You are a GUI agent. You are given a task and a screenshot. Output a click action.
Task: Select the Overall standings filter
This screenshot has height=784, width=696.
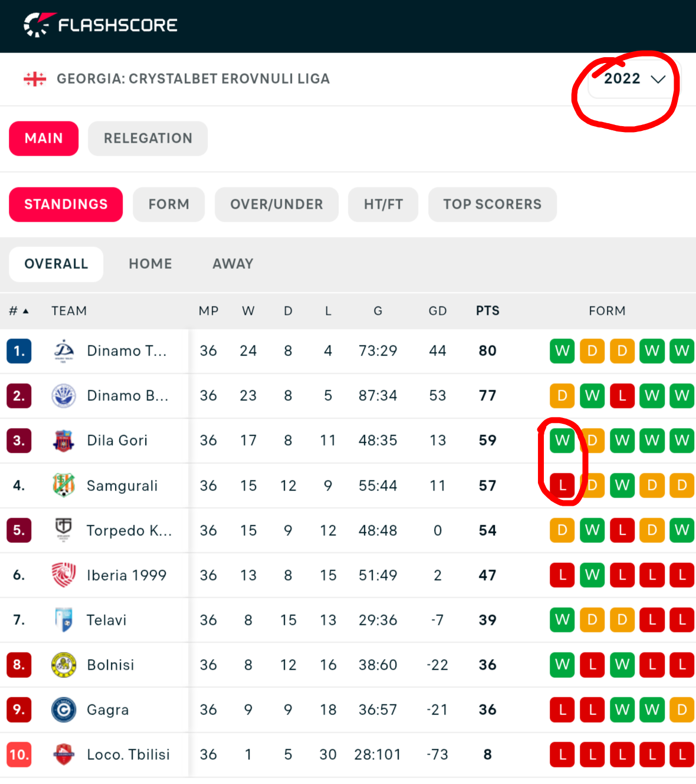coord(56,264)
